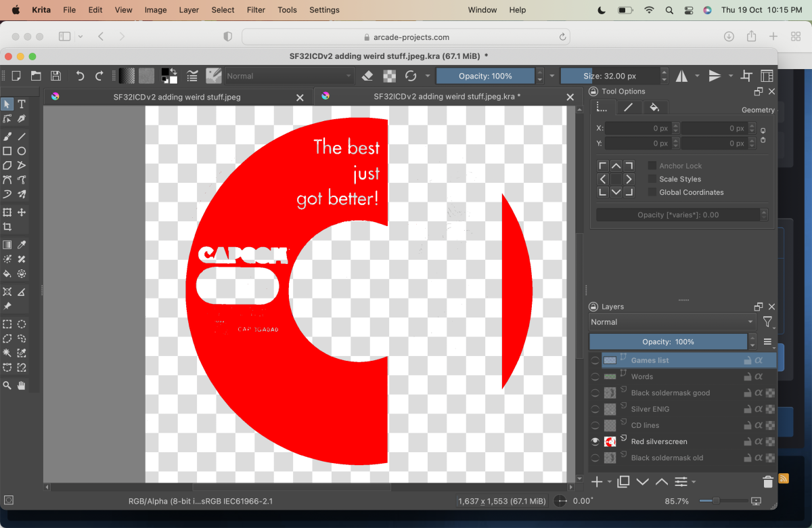Move layer up with up chevron
The image size is (812, 528).
662,482
